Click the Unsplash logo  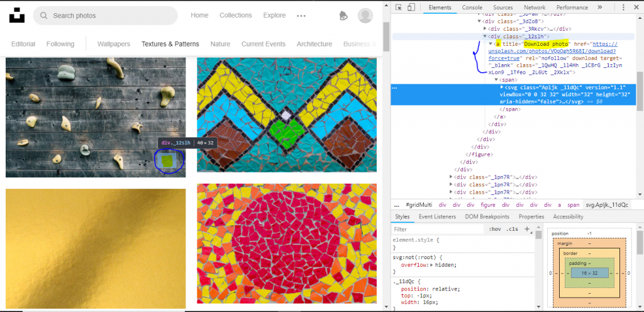pos(17,14)
